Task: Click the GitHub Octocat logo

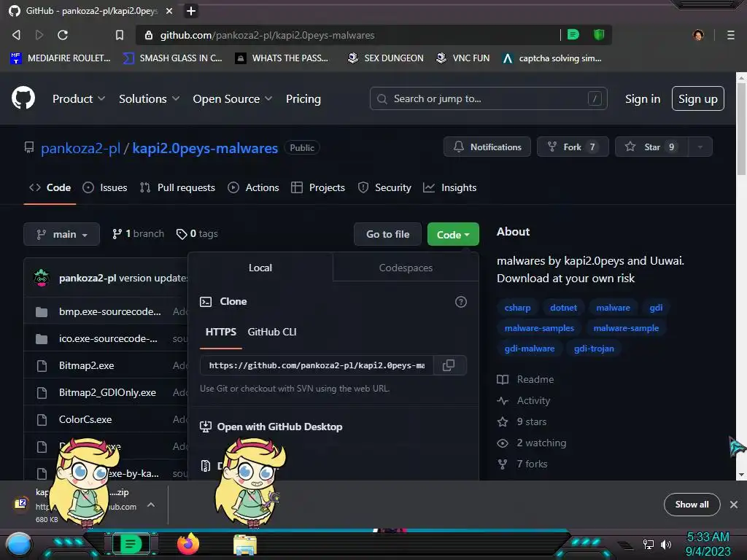Action: 23,98
